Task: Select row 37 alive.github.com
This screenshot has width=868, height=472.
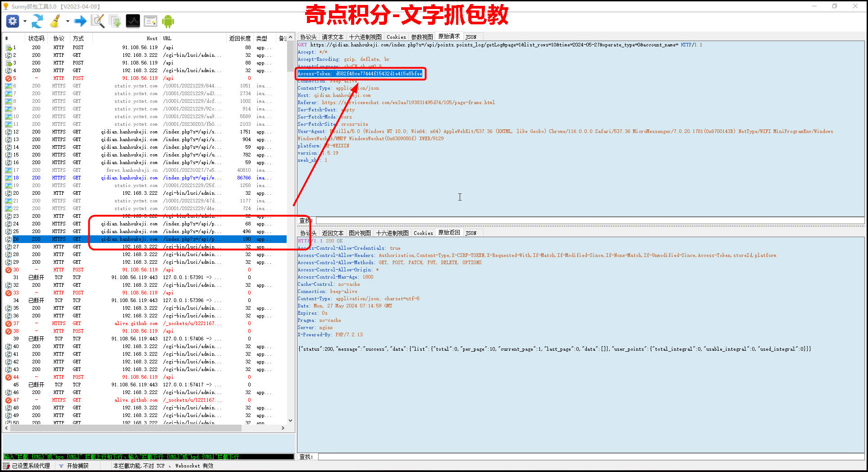Action: pyautogui.click(x=145, y=324)
